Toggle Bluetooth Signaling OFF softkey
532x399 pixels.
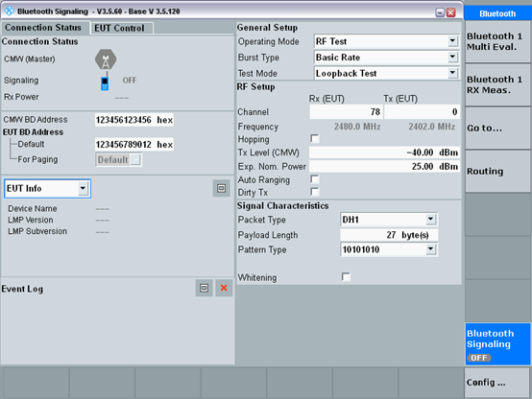click(x=497, y=343)
